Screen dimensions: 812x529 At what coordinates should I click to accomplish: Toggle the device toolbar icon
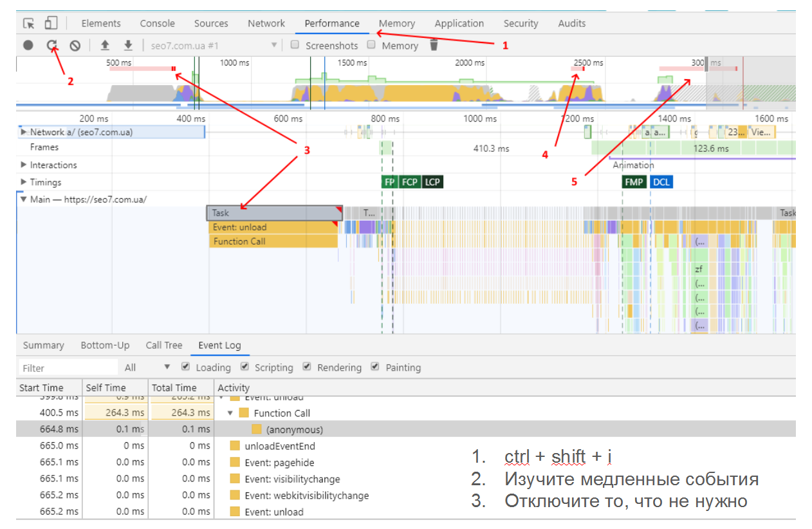[x=50, y=23]
